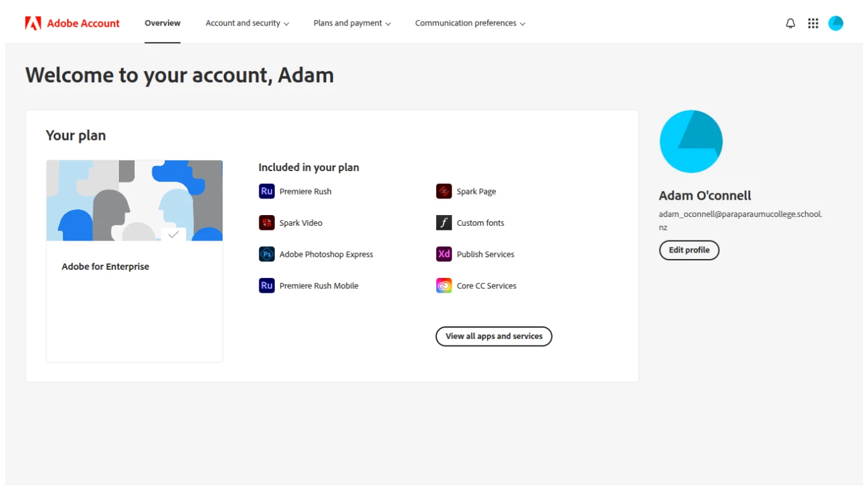The width and height of the screenshot is (868, 488).
Task: Open the Adobe for Enterprise plan thumbnail
Action: 135,200
